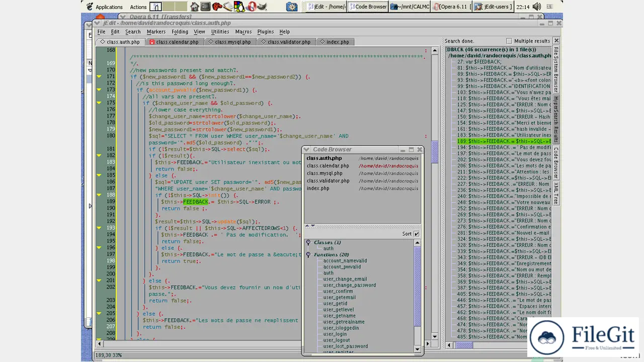Open GIMP via the panel launcher icon
This screenshot has width=644, height=362.
263,7
